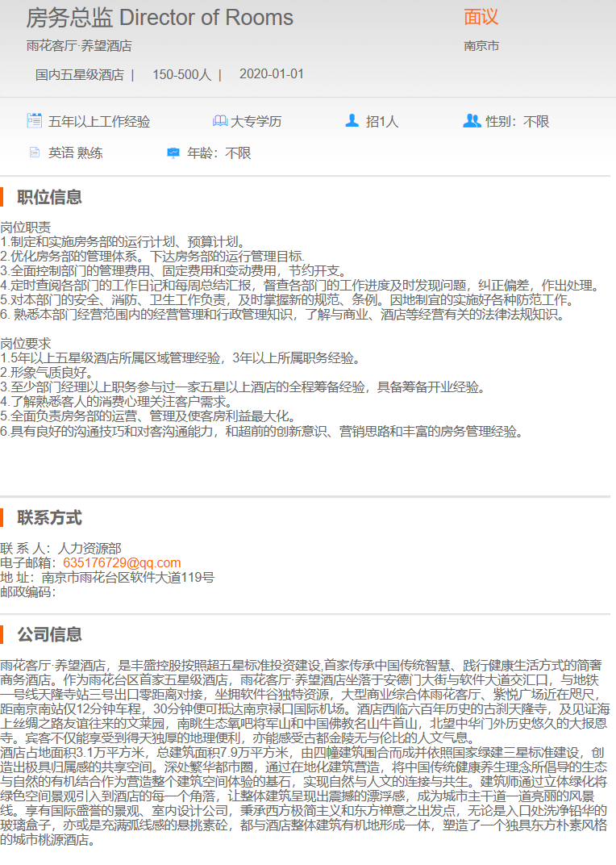Click the people icon beside 性别:不限
This screenshot has width=616, height=865.
tap(472, 121)
